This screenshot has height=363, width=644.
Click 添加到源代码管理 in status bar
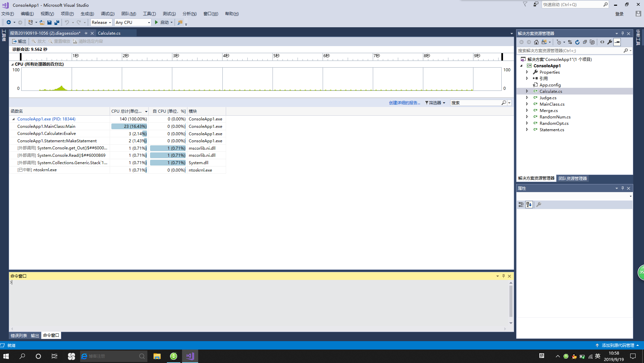(618, 345)
